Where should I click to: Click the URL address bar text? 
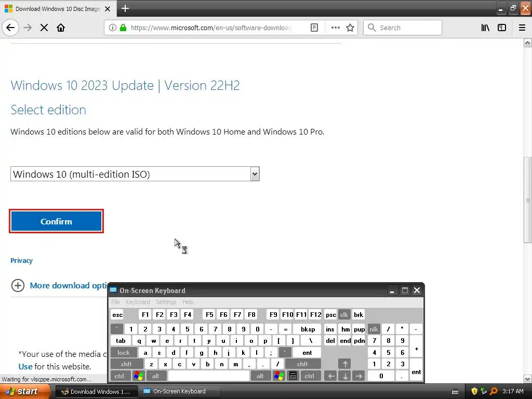(x=211, y=28)
